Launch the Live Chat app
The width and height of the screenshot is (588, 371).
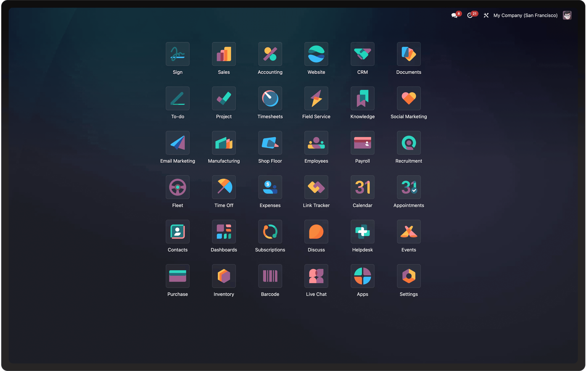coord(316,276)
